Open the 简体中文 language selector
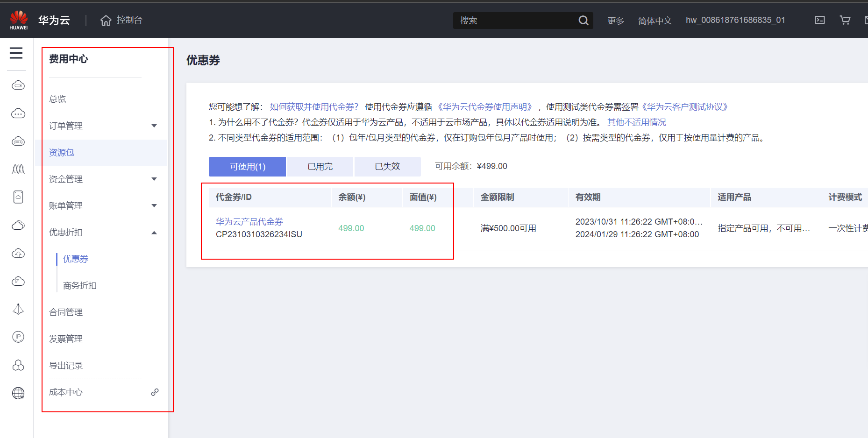The width and height of the screenshot is (868, 438). pos(655,21)
